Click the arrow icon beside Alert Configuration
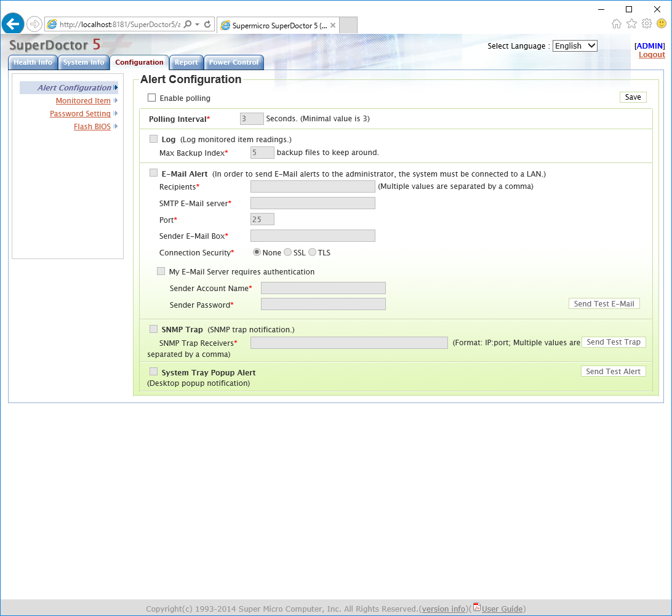 click(116, 87)
